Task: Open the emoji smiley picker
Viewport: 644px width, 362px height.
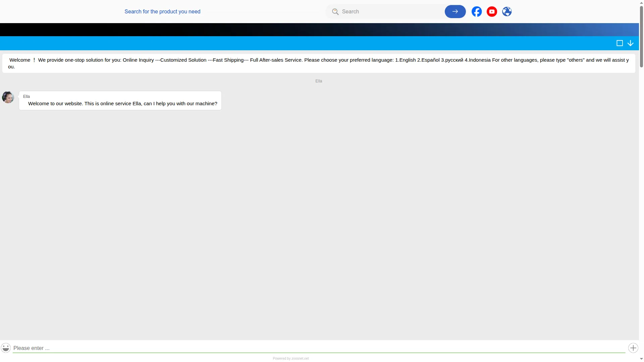Action: coord(6,348)
